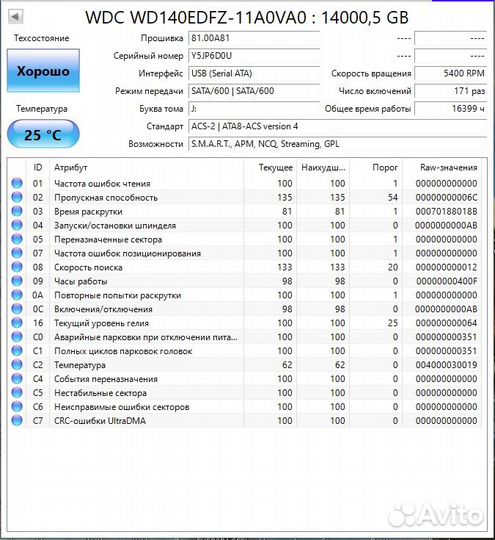Select the Текущий уровень гелия attribute name
Image resolution: width=495 pixels, height=540 pixels.
pos(102,323)
